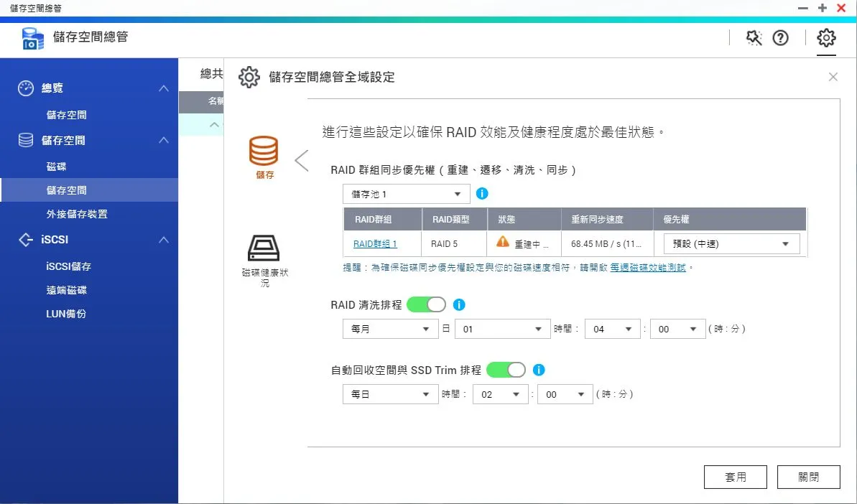
Task: Click the global settings gear in header
Action: pyautogui.click(x=826, y=37)
